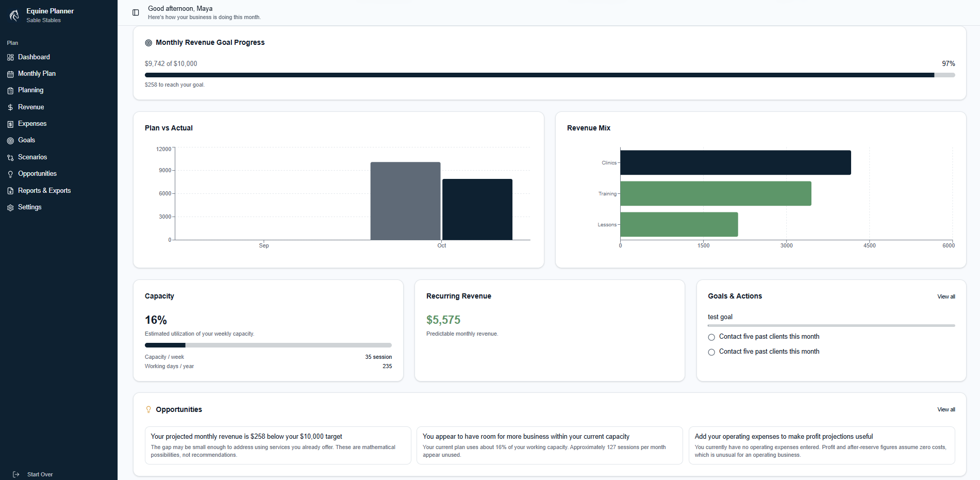The image size is (980, 480).
Task: Check the first Contact five past clients action
Action: [711, 337]
